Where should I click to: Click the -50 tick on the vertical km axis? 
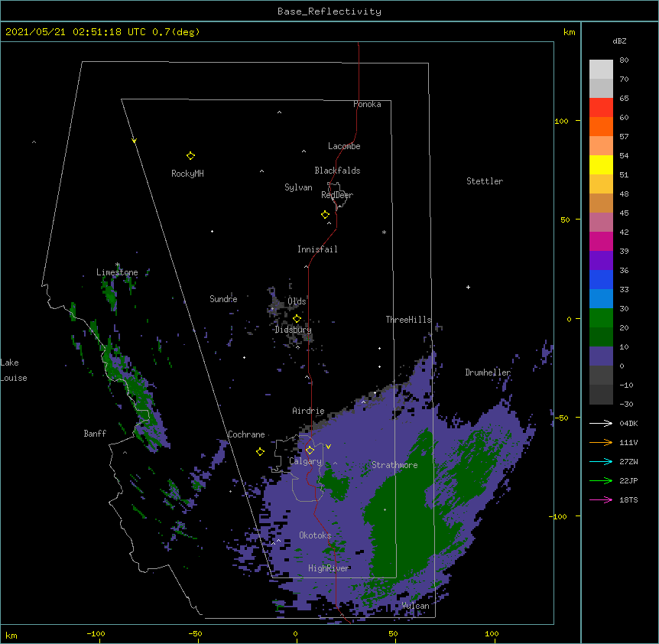pos(561,418)
